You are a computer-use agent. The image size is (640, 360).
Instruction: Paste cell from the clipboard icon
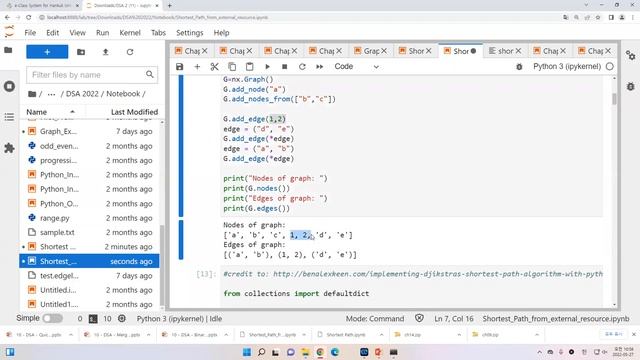tap(249, 67)
